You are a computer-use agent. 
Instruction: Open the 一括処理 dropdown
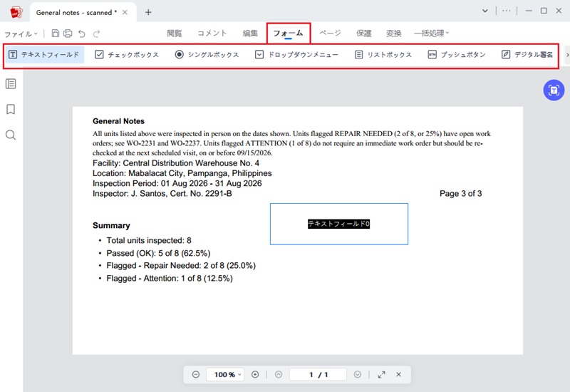click(432, 33)
